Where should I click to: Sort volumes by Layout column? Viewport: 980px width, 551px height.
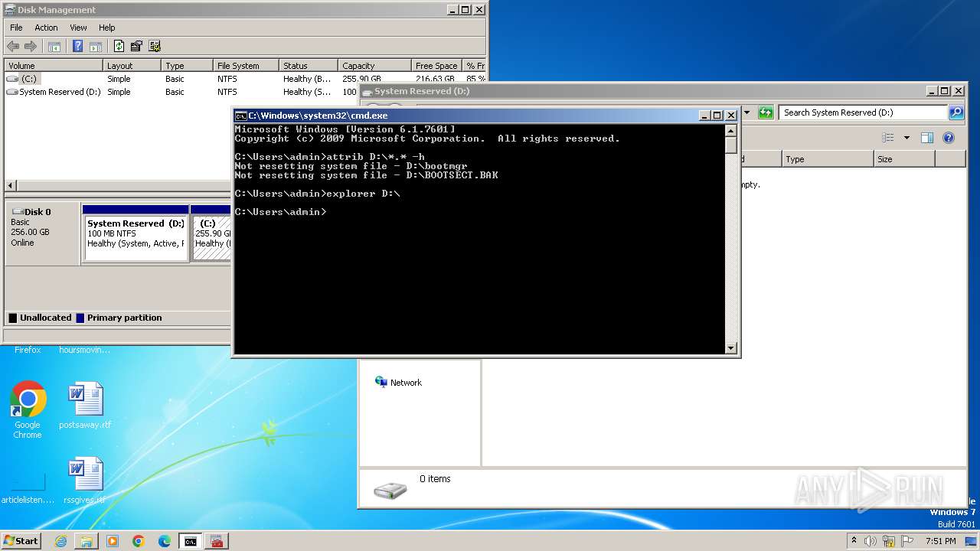[132, 66]
